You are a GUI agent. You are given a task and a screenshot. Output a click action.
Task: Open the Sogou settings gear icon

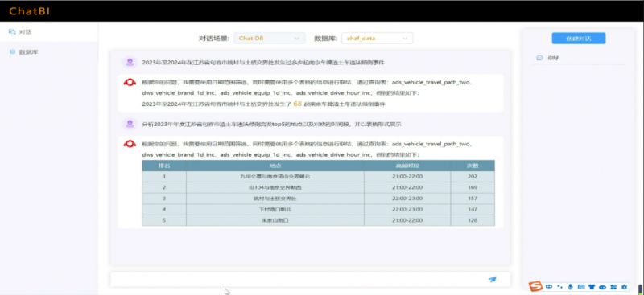(625, 287)
